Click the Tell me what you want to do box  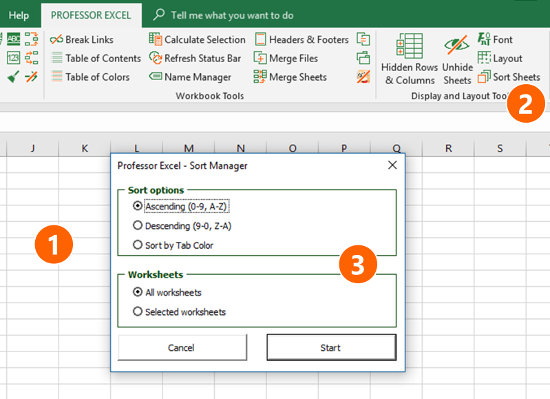232,15
